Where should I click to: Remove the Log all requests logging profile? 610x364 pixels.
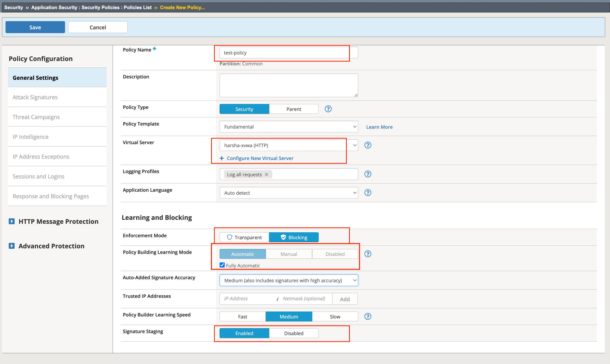pos(267,174)
